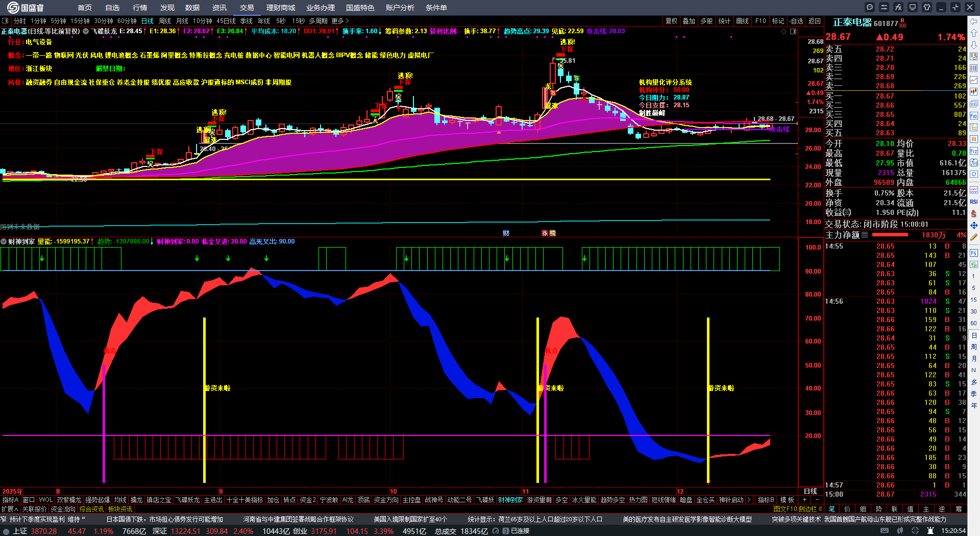Open the F12 trading icon in sidebar
Viewport: 980px width, 536px height.
pos(974,151)
